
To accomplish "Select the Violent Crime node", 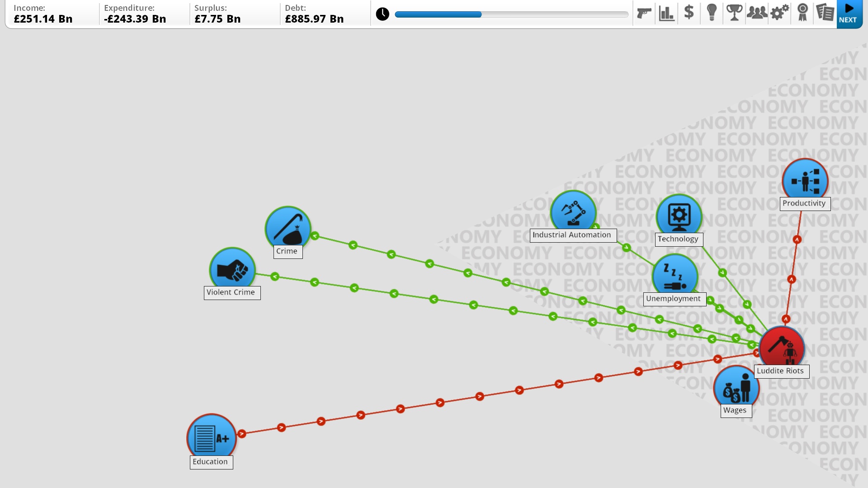I will [232, 269].
